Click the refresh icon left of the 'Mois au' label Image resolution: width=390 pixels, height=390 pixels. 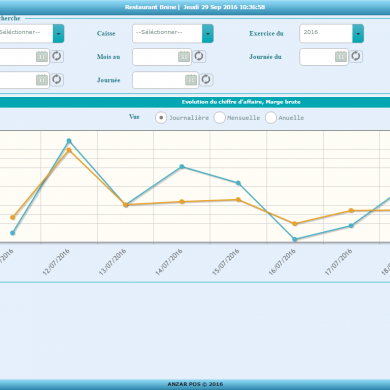click(57, 56)
